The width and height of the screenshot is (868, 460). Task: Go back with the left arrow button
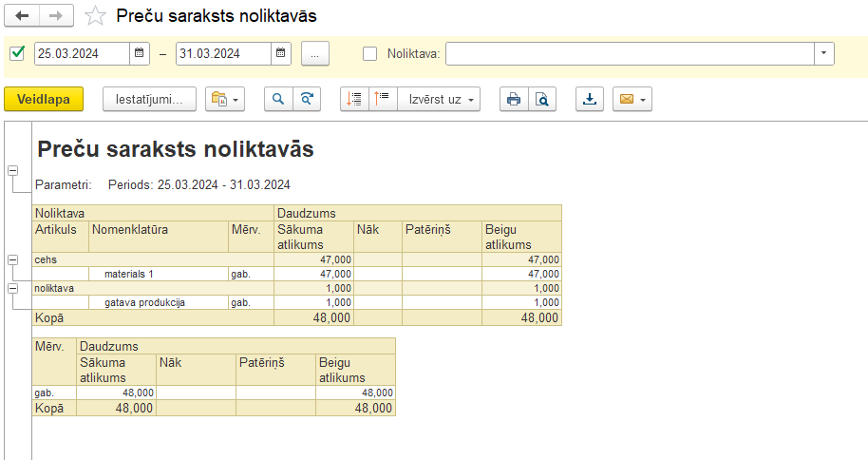click(x=22, y=15)
